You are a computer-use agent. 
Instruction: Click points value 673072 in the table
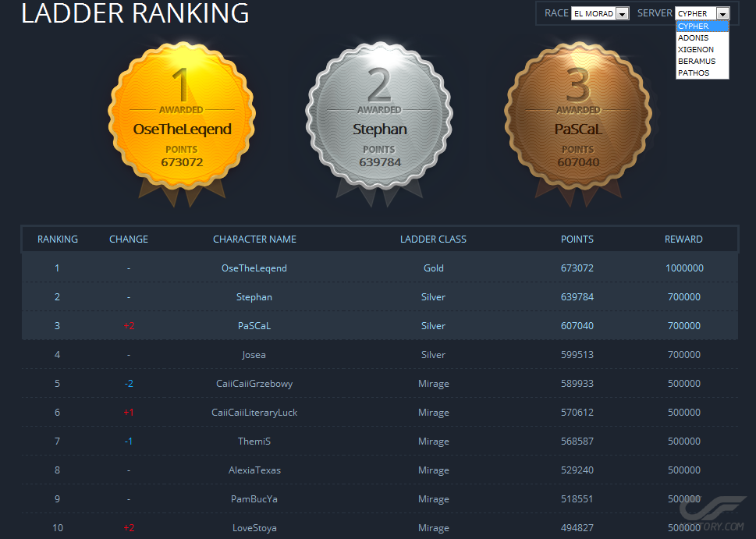577,268
